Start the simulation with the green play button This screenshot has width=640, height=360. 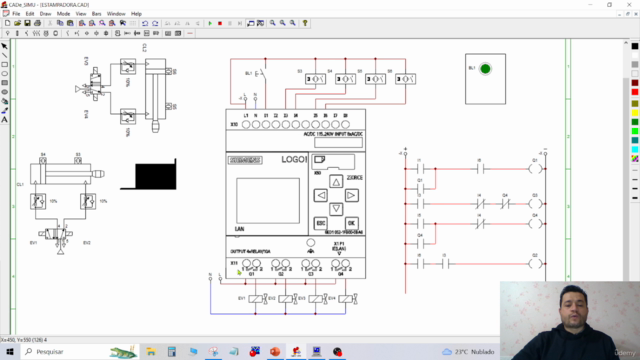click(210, 23)
